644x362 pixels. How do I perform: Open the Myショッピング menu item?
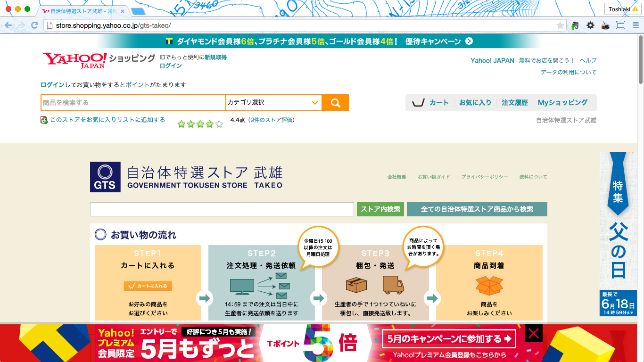click(563, 103)
